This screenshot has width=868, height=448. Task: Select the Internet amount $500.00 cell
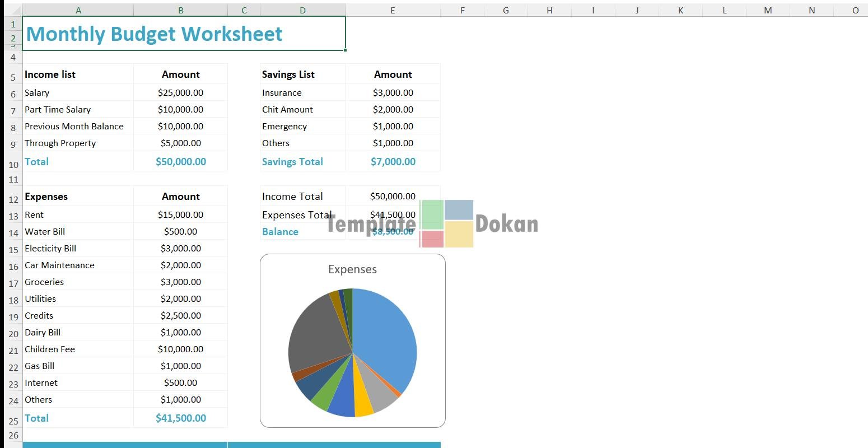tap(180, 383)
